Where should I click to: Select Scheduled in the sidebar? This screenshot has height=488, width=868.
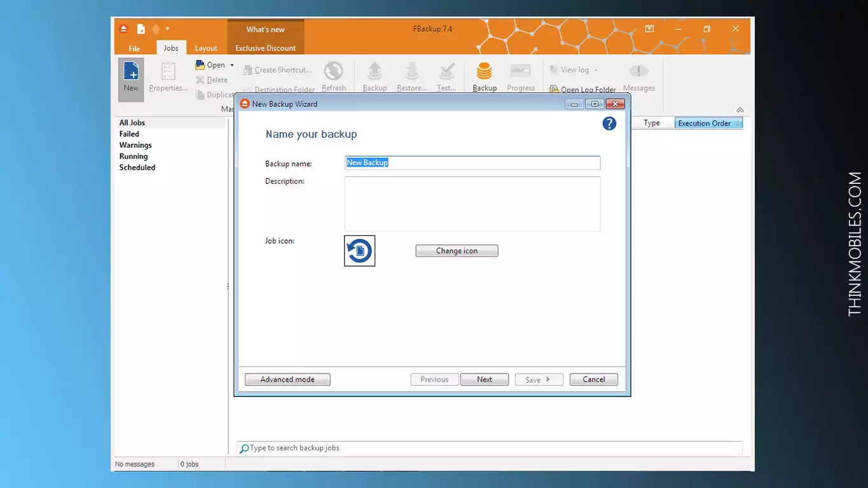[x=137, y=167]
